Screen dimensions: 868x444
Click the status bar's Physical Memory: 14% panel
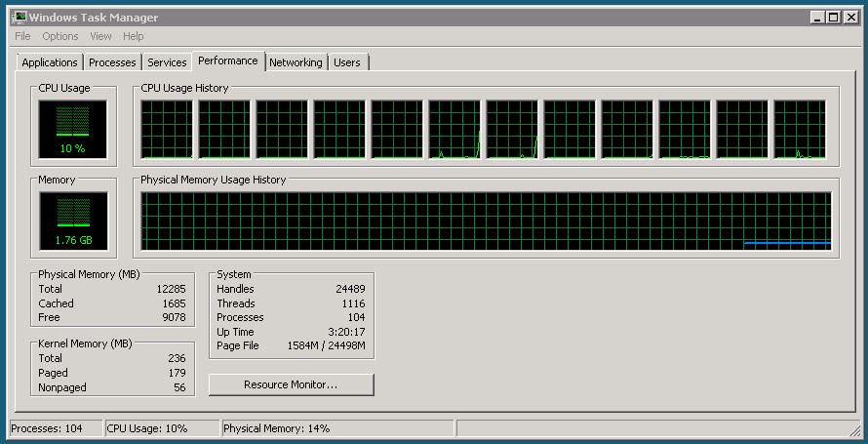pyautogui.click(x=336, y=428)
